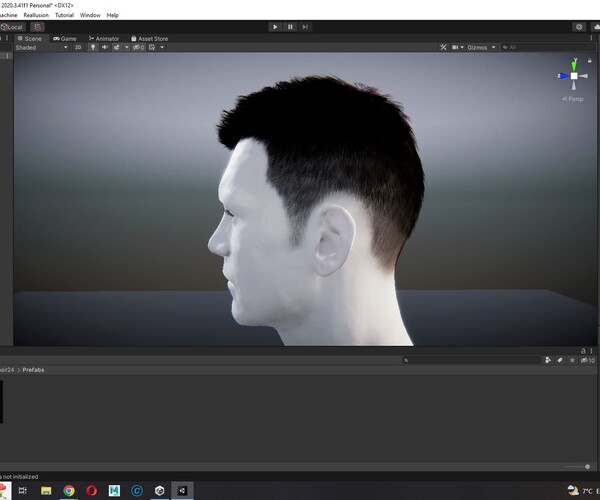Open File Explorer from the taskbar

click(x=46, y=490)
